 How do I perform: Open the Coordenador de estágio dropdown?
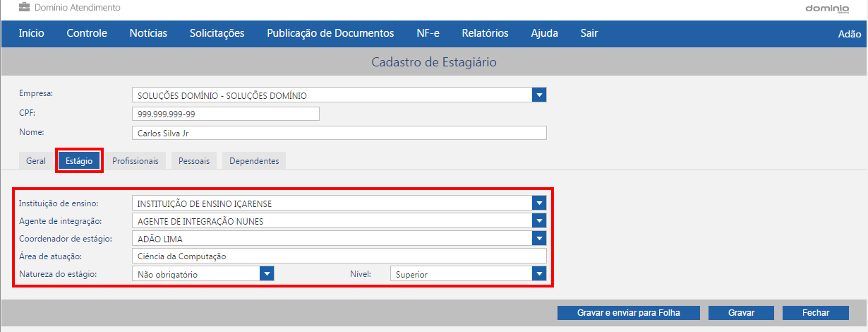539,239
